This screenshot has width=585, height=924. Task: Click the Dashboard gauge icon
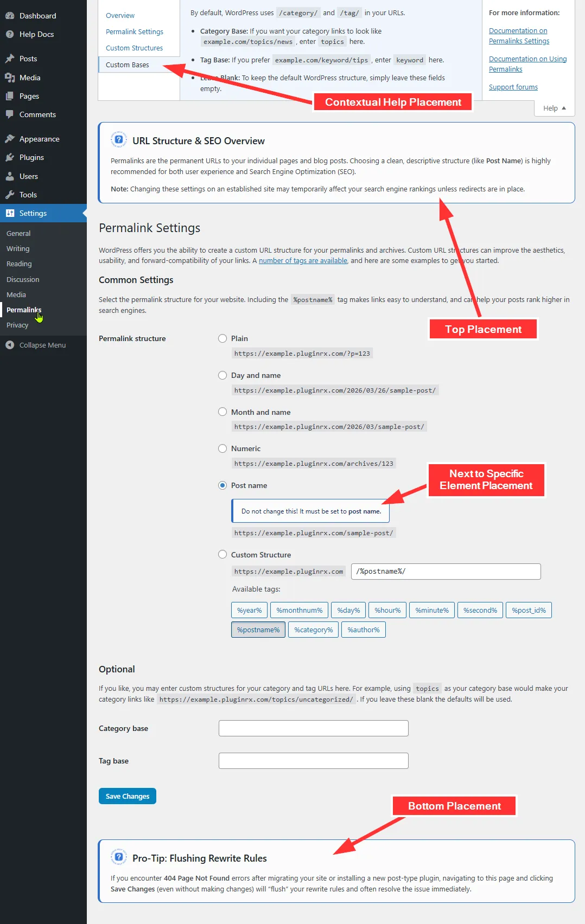tap(10, 16)
